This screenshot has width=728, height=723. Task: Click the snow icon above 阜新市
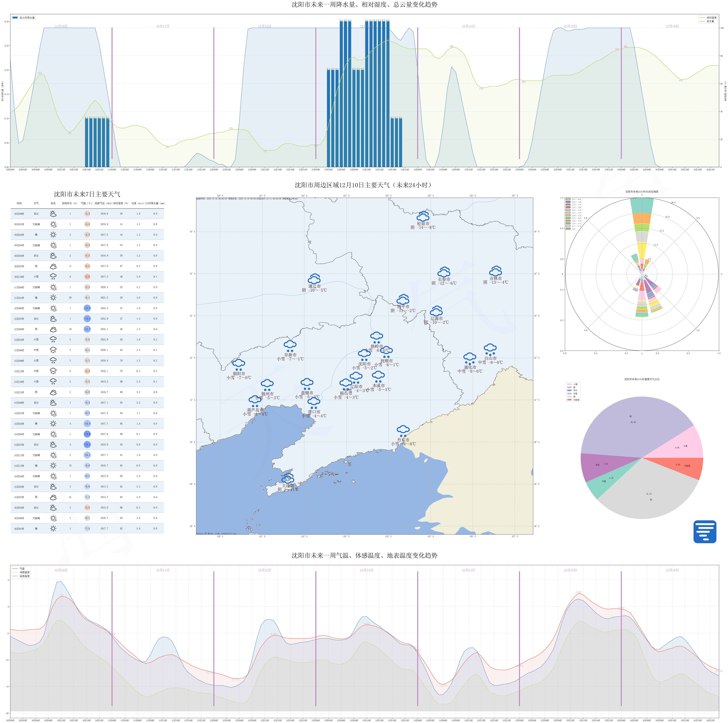[x=290, y=346]
